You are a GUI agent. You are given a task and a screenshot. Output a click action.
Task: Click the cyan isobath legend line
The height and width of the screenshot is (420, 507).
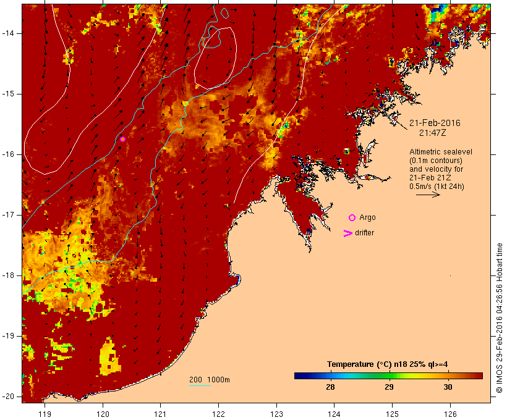(200, 386)
